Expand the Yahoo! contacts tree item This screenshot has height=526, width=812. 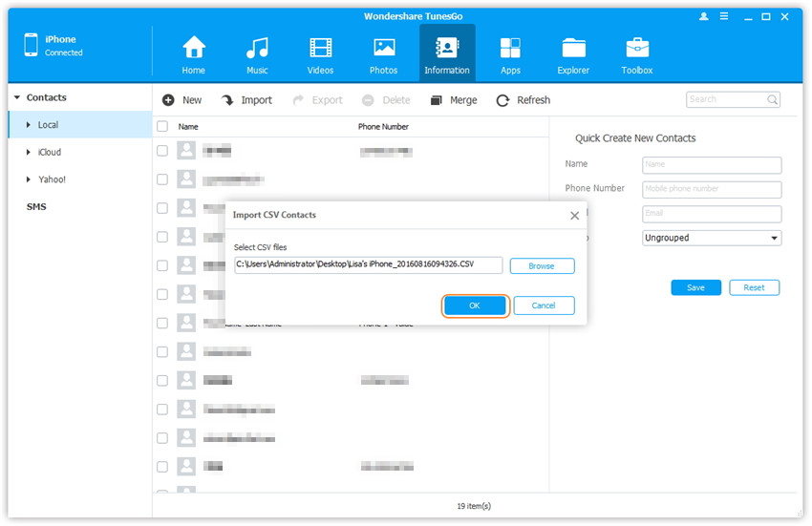(x=29, y=179)
